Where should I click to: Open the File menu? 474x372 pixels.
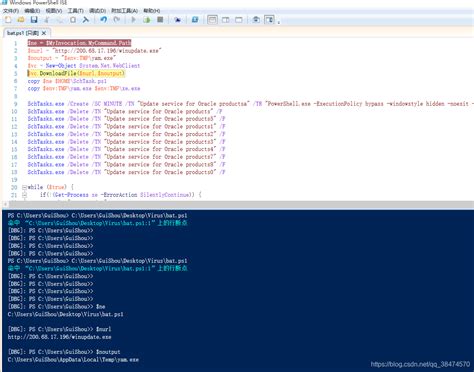click(x=11, y=11)
